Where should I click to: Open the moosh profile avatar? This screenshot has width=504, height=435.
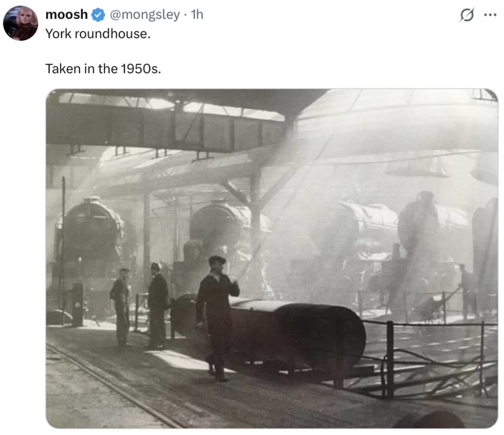point(20,23)
